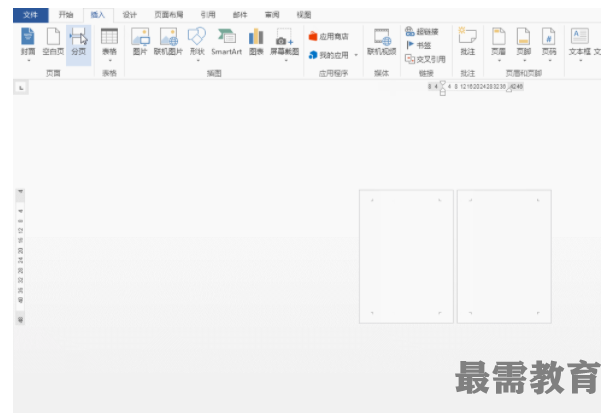This screenshot has width=607, height=417.
Task: Expand the dropdown arrow under 表格
Action: tap(110, 61)
